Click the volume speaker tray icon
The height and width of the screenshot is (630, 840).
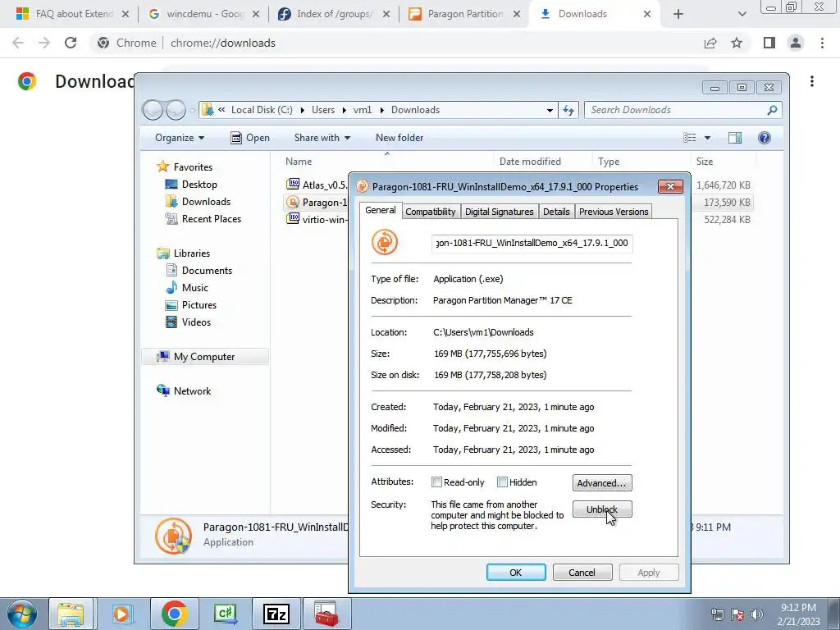[x=756, y=614]
